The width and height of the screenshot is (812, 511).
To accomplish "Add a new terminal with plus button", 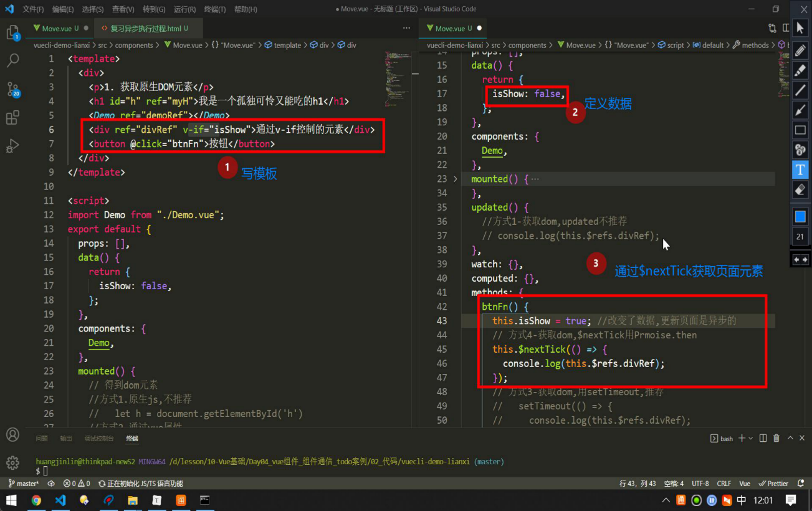I will [742, 439].
